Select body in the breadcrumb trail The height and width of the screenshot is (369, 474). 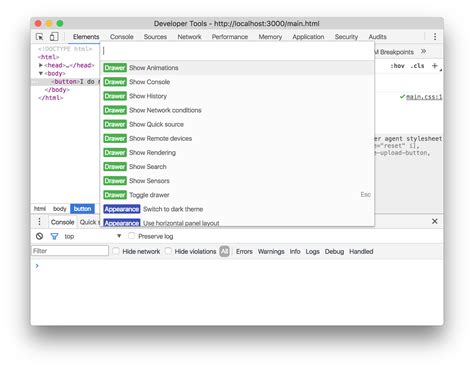pos(60,209)
